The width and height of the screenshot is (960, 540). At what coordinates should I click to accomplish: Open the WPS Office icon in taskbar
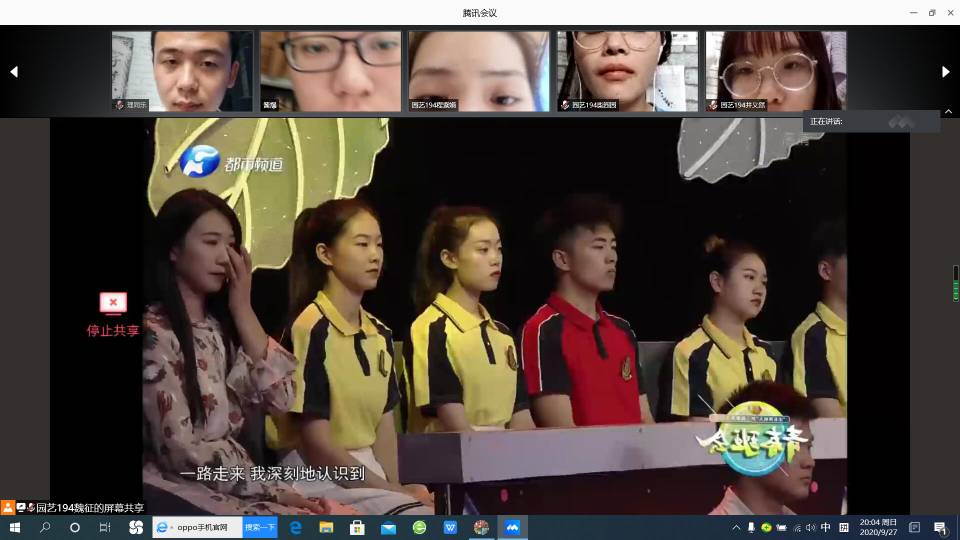click(x=451, y=527)
